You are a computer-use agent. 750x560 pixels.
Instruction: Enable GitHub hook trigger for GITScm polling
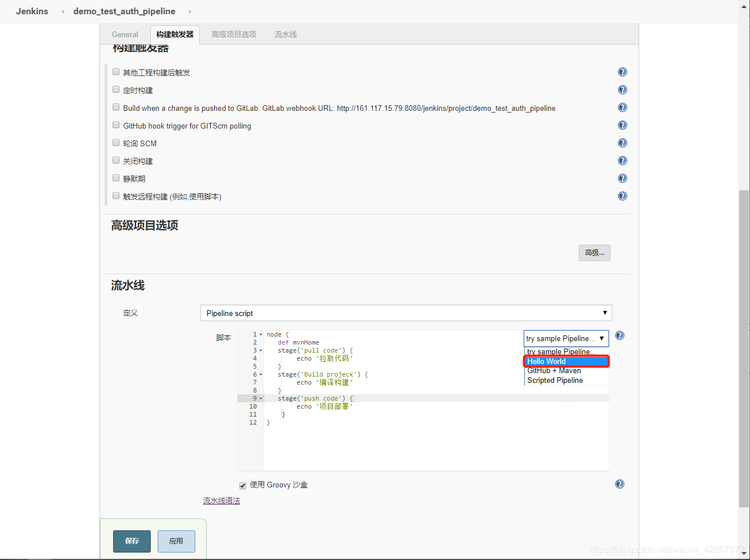pyautogui.click(x=116, y=125)
